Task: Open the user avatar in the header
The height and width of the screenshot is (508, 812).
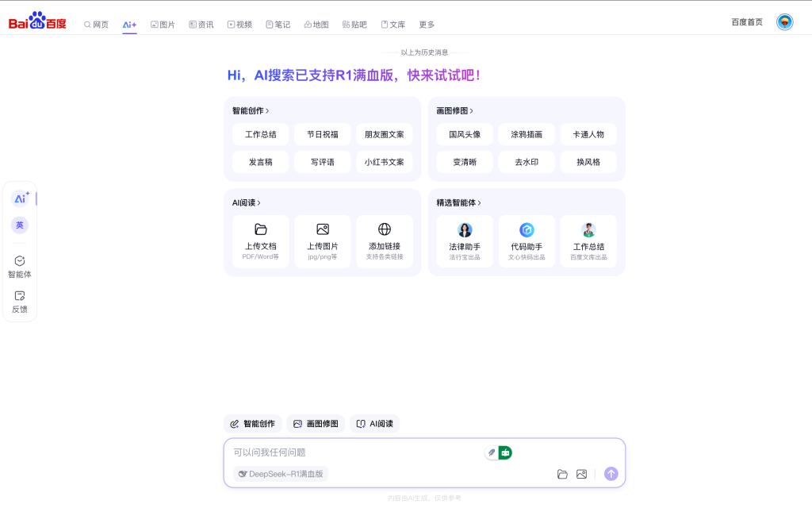Action: tap(784, 21)
